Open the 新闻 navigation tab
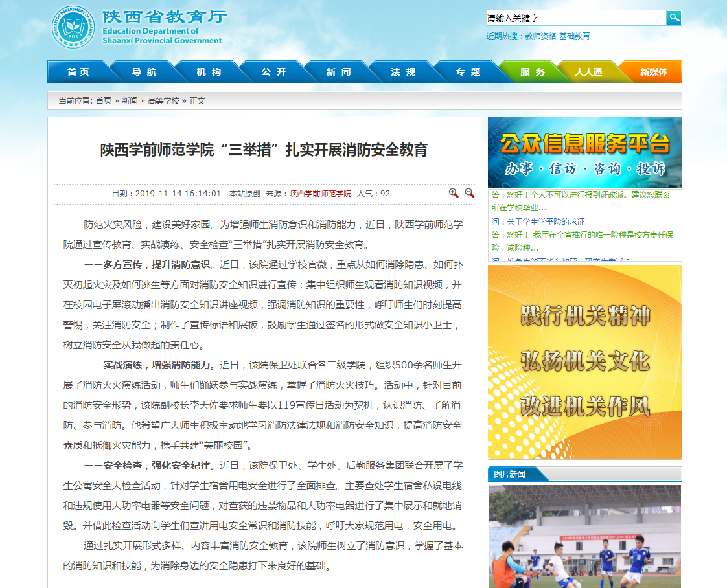Screen dimensions: 727x588 [x=338, y=72]
